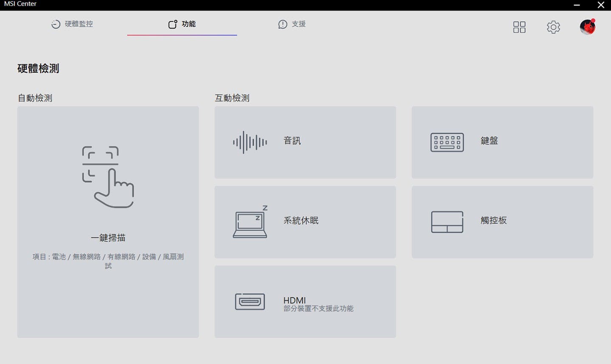The image size is (611, 364).
Task: Open the 觸控板 test
Action: (x=502, y=222)
